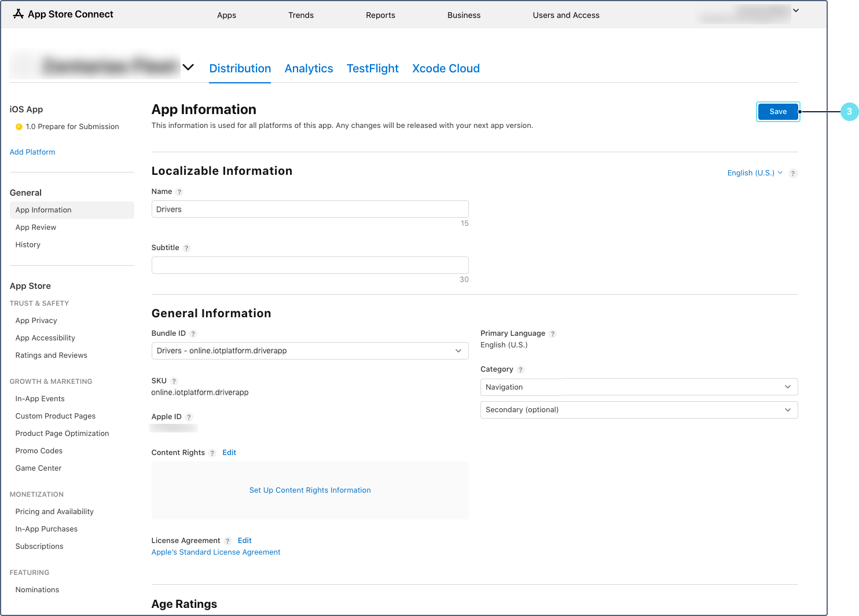Open App Privacy in the sidebar

tap(36, 321)
